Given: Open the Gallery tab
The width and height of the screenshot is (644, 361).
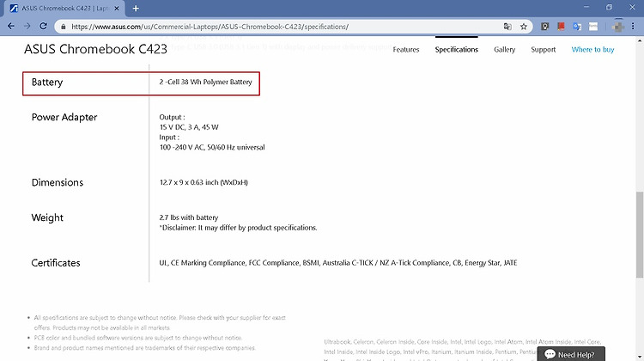Looking at the screenshot, I should click(504, 50).
